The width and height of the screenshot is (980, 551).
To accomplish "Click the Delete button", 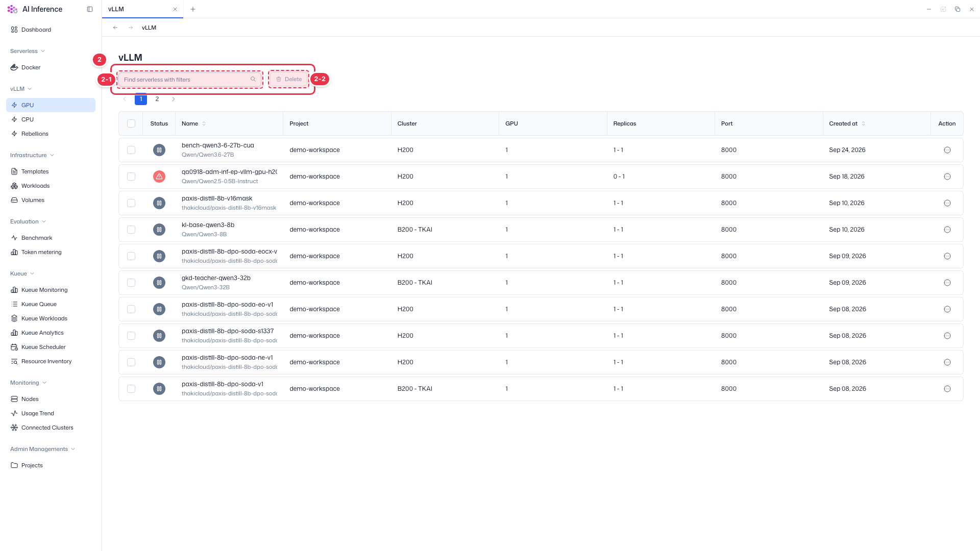I will coord(289,79).
